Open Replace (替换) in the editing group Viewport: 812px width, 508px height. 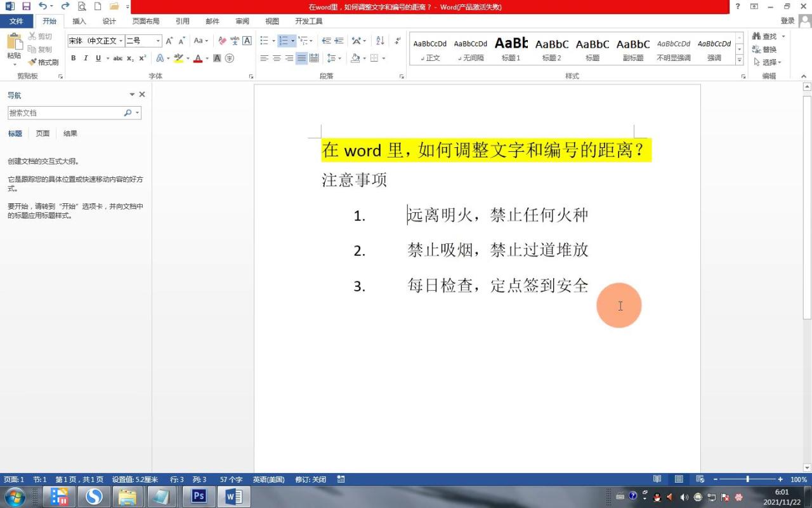[768, 48]
